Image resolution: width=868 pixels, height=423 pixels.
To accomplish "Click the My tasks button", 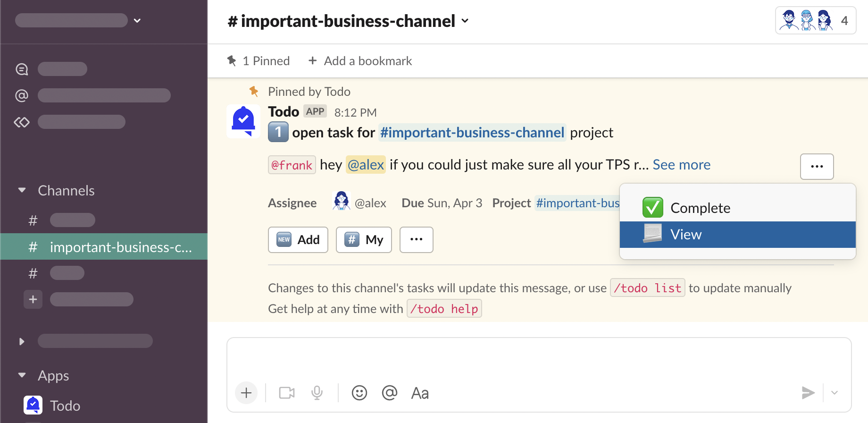I will pos(363,240).
